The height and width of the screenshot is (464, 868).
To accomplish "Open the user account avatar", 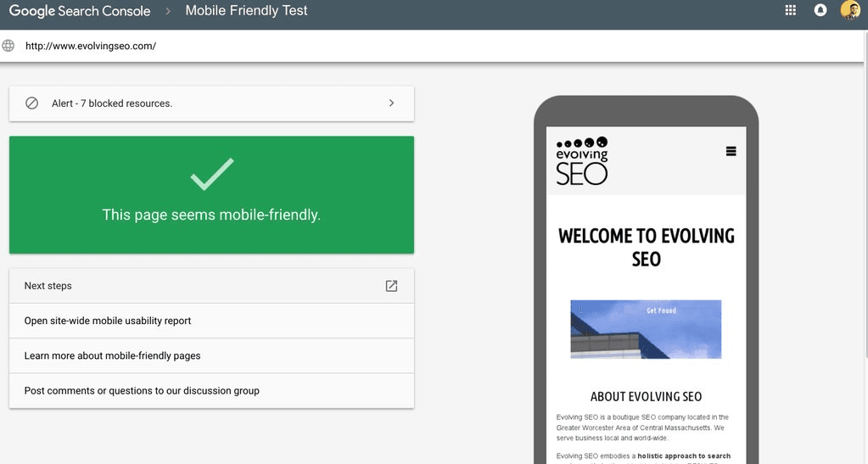I will [850, 10].
